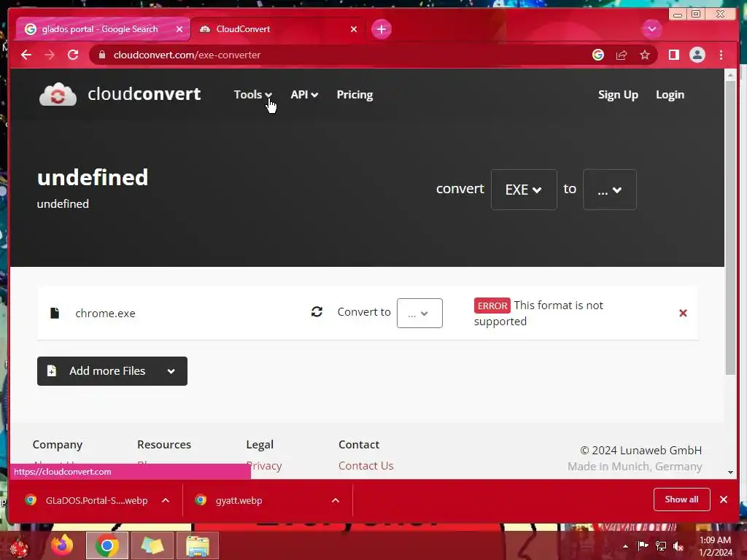Click the padlock site info icon
Viewport: 747px width, 560px height.
click(x=101, y=55)
